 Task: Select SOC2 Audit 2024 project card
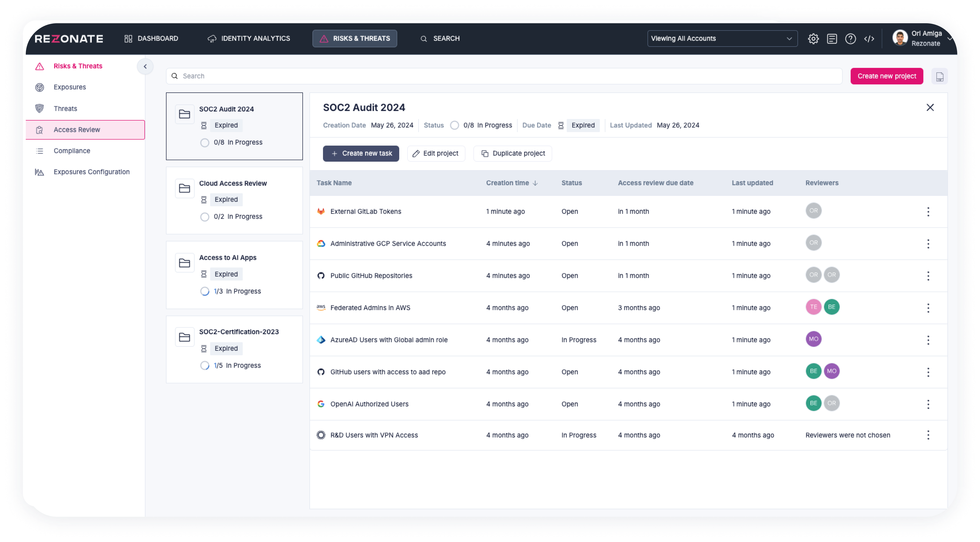(234, 126)
